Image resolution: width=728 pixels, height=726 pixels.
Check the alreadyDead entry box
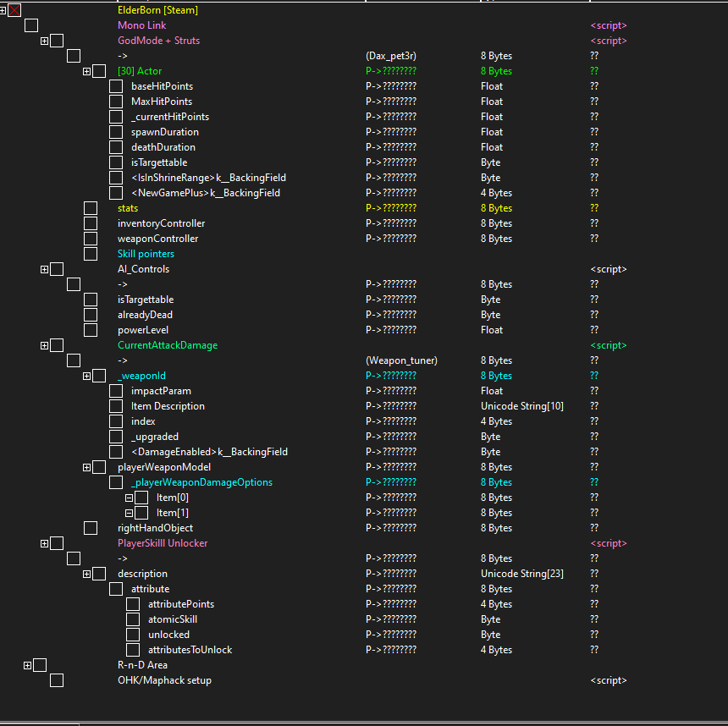point(91,314)
